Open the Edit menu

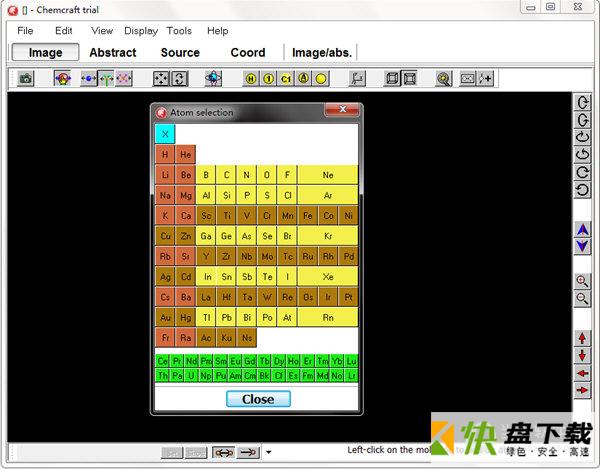pyautogui.click(x=64, y=31)
